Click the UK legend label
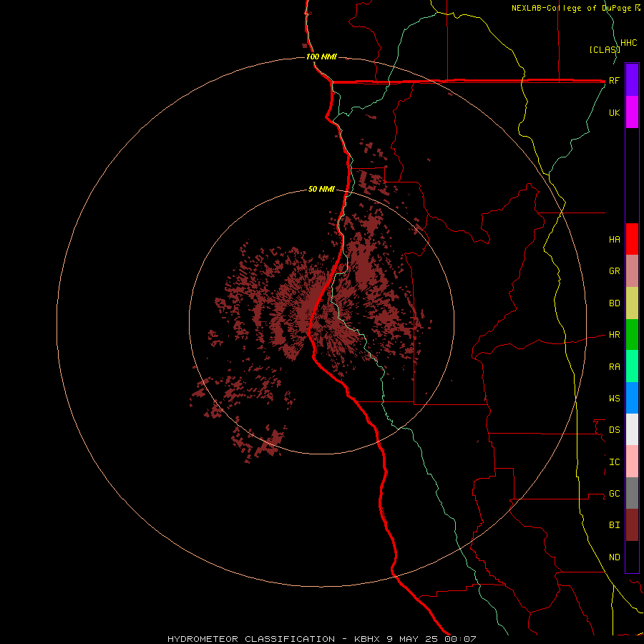 tap(615, 112)
